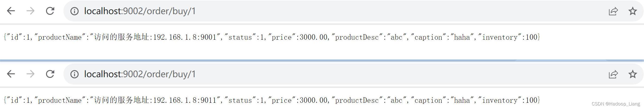Click the CSDN @Hadoop_Liang watermark

(616, 104)
